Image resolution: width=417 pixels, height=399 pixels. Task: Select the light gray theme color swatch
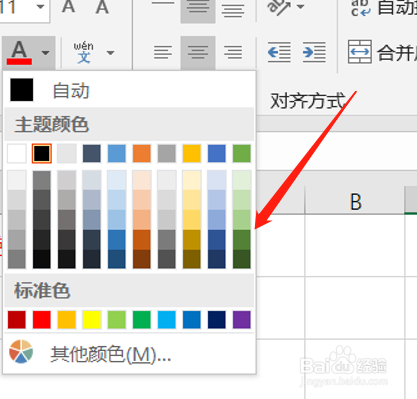(x=67, y=153)
